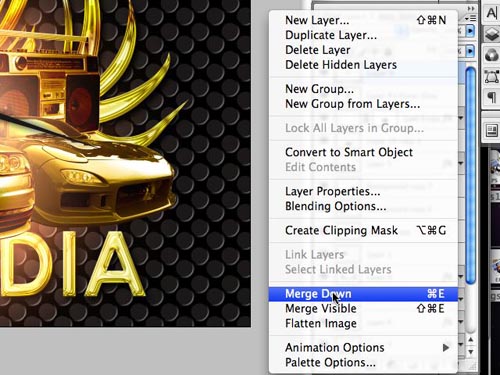Screen dimensions: 500x375
Task: Select Convert to Smart Object
Action: pos(363,152)
